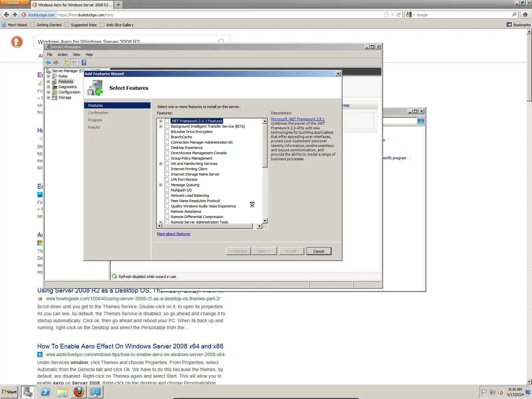
Task: Check the Group Policy Management checkbox
Action: [167, 158]
